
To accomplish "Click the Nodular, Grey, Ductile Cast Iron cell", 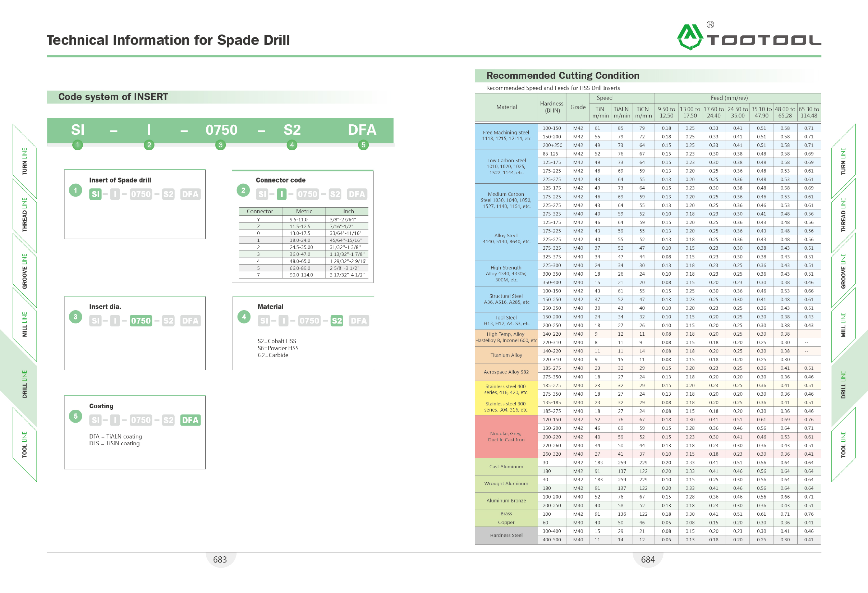I will 506,437.
